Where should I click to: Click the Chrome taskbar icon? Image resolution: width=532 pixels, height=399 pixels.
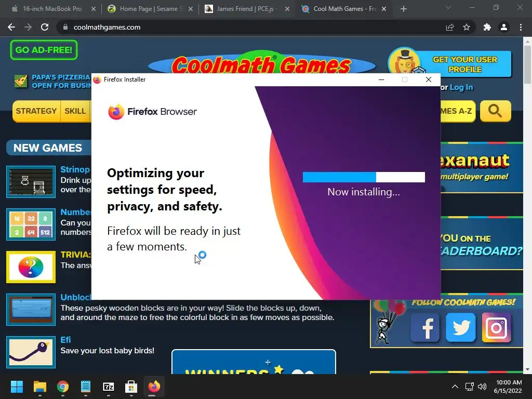(x=63, y=387)
